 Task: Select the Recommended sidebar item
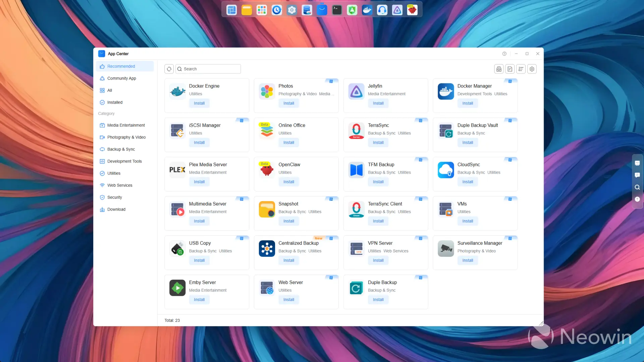tap(125, 66)
